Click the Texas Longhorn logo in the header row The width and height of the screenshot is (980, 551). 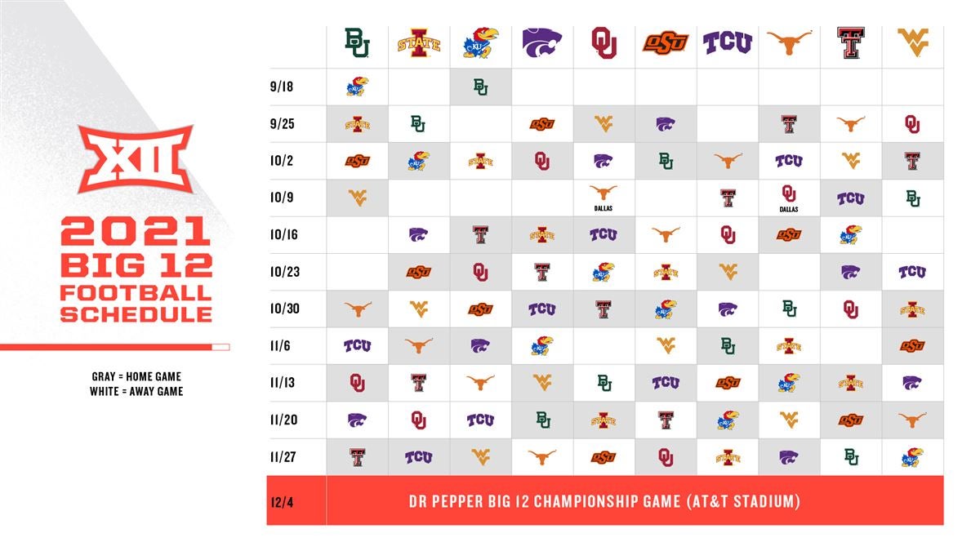click(x=789, y=42)
